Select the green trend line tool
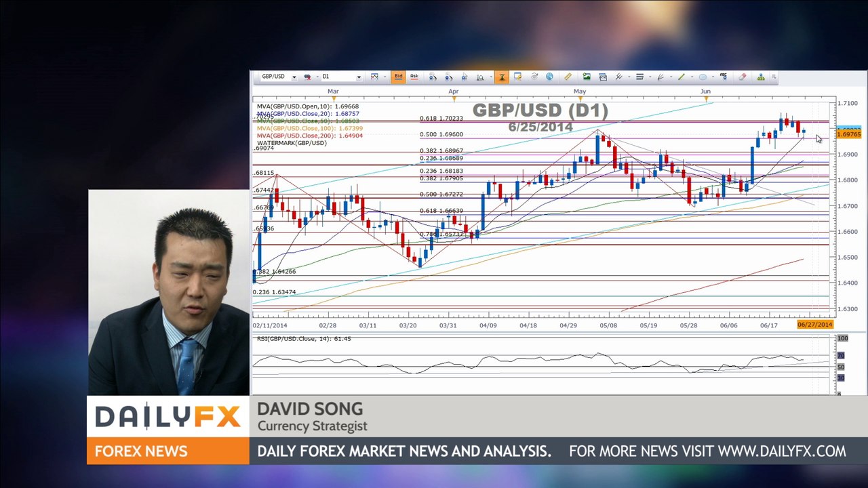 682,77
